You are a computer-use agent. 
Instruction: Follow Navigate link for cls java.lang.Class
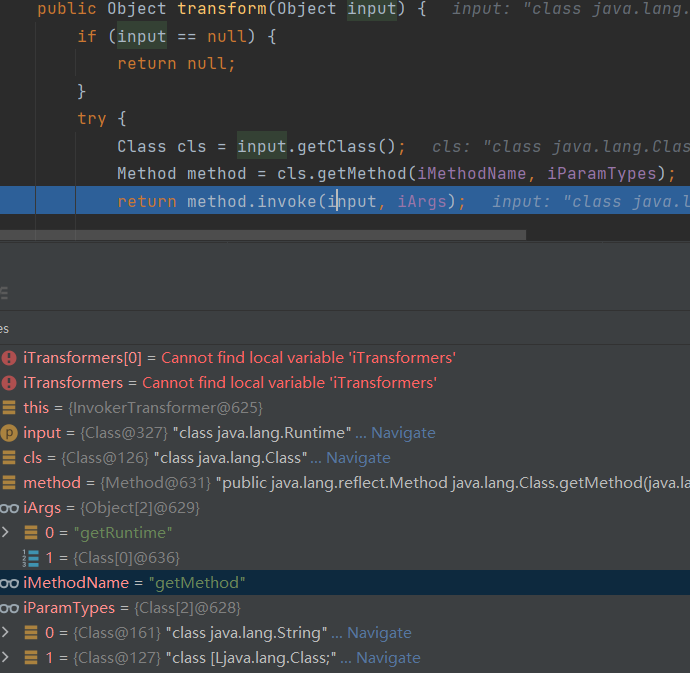pos(358,458)
